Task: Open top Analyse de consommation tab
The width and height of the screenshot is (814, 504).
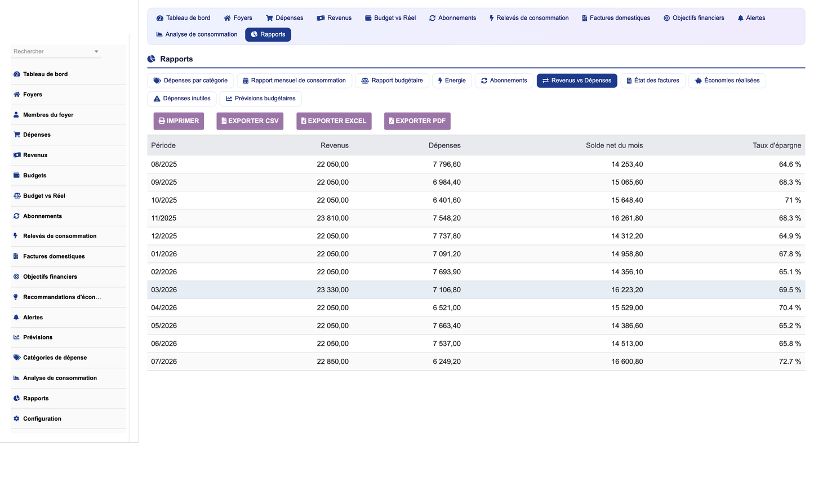Action: point(197,34)
